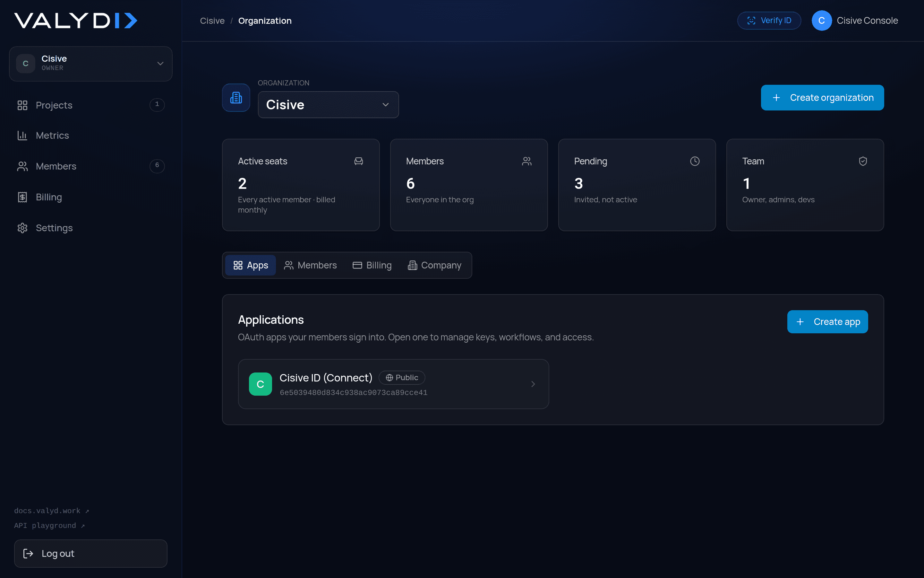Viewport: 924px width, 578px height.
Task: Click the Team stat card title
Action: (753, 161)
